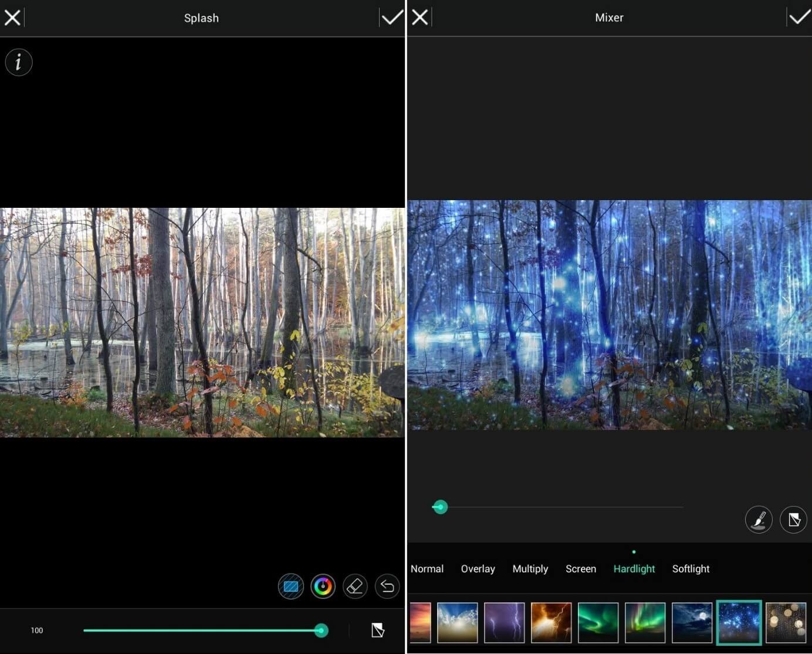Choose the Screen blend mode
Screen dimensions: 812x654
click(x=581, y=569)
